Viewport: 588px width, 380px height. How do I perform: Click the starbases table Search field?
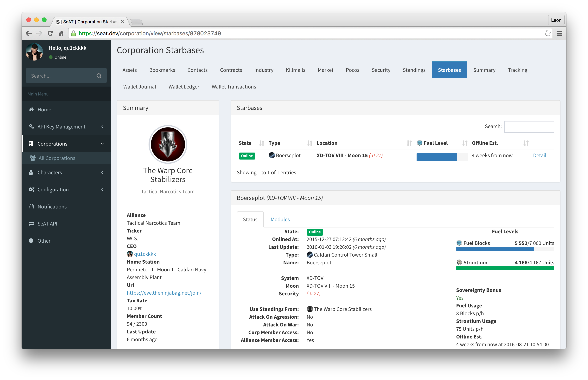pos(529,127)
